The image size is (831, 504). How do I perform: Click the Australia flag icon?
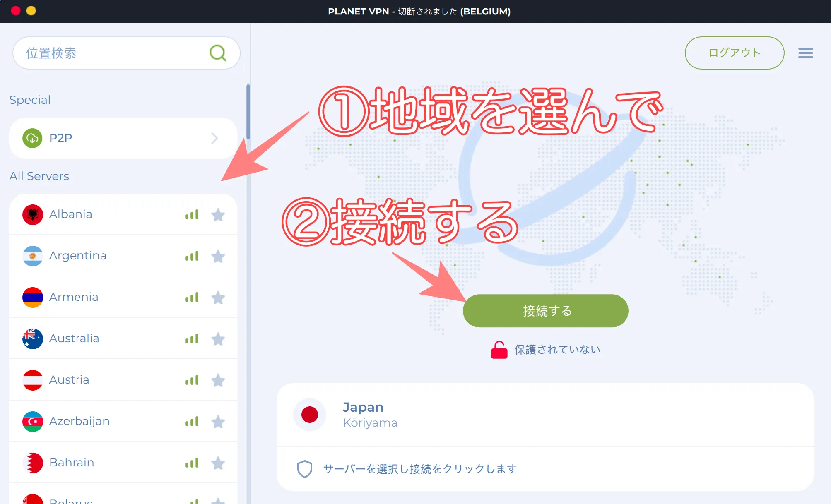click(32, 338)
